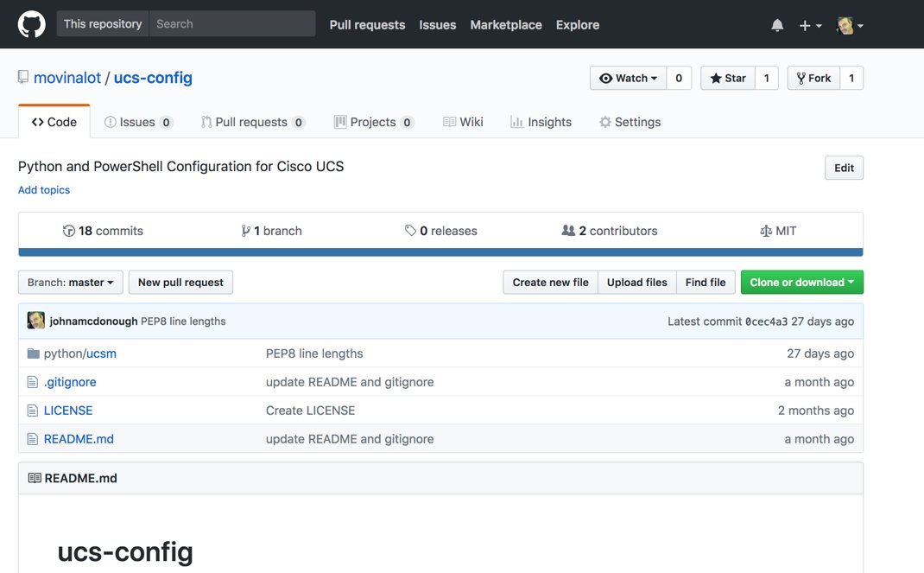Click Edit repository description button
The width and height of the screenshot is (924, 573).
844,168
